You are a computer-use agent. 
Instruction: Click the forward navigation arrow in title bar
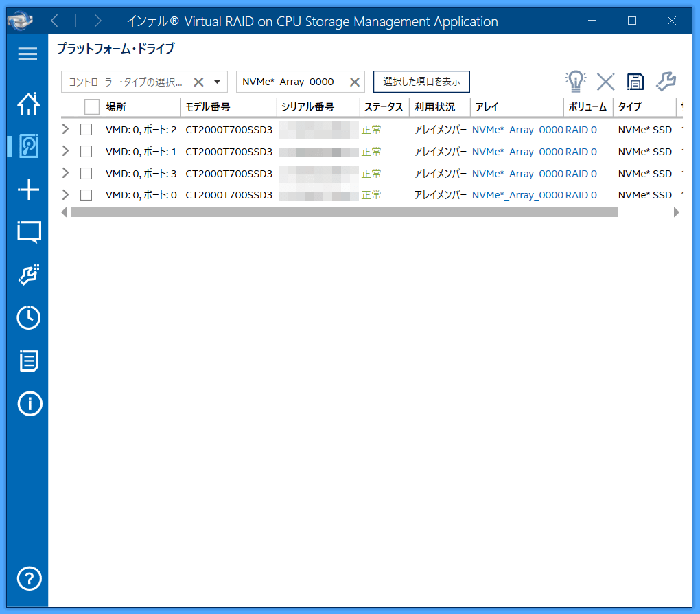(97, 21)
